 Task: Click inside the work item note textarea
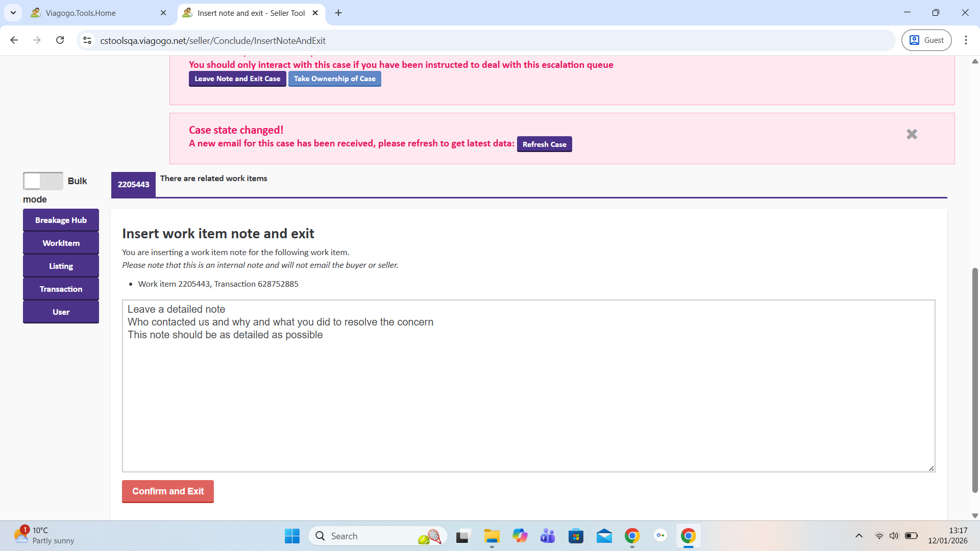(x=528, y=398)
